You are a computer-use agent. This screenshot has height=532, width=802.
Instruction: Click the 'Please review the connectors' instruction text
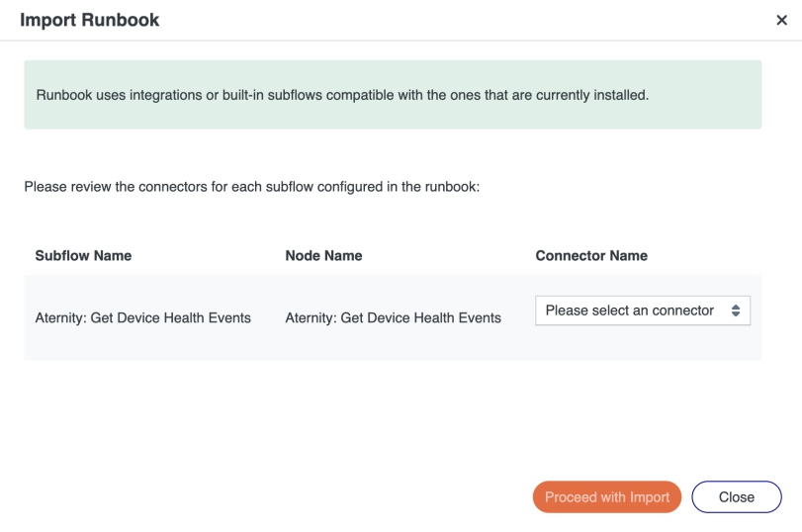tap(252, 187)
